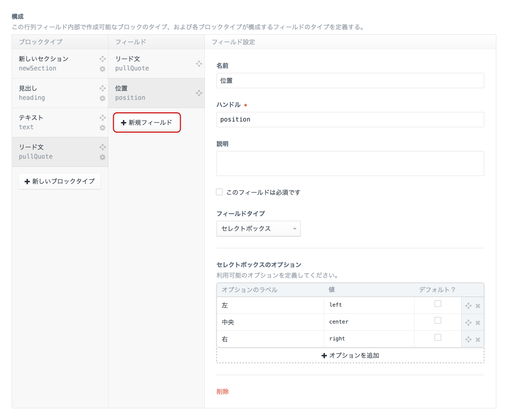Click the 新規フィールド button
The width and height of the screenshot is (507, 420).
coord(147,122)
